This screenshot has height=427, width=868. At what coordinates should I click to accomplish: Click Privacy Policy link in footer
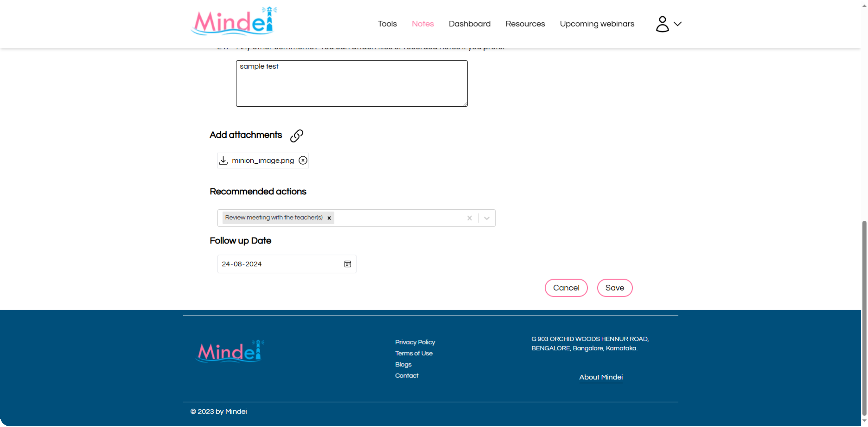point(415,342)
